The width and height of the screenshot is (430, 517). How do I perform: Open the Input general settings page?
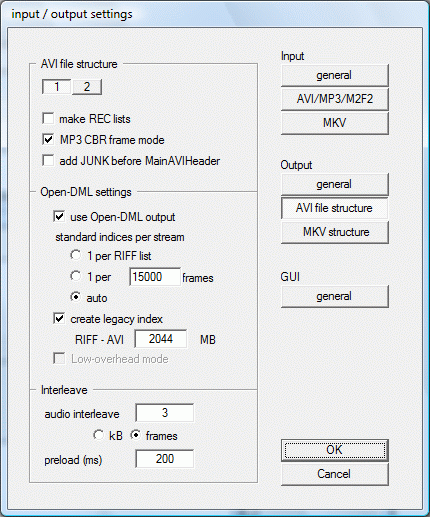pyautogui.click(x=335, y=75)
